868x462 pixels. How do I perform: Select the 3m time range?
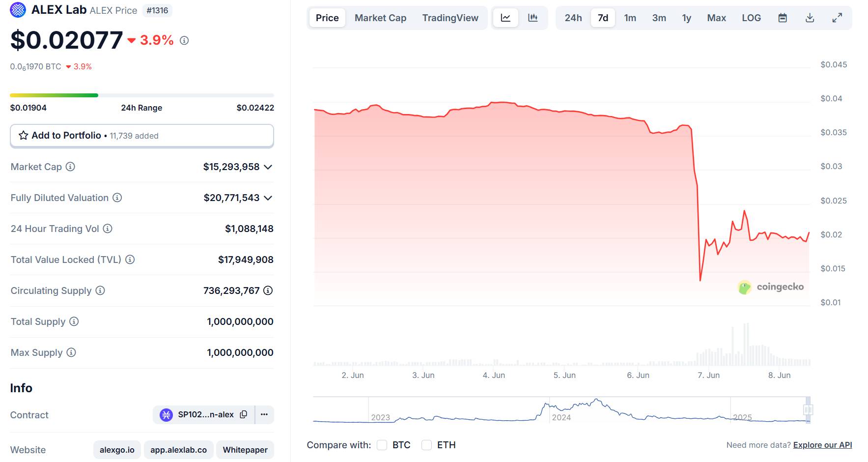point(659,18)
